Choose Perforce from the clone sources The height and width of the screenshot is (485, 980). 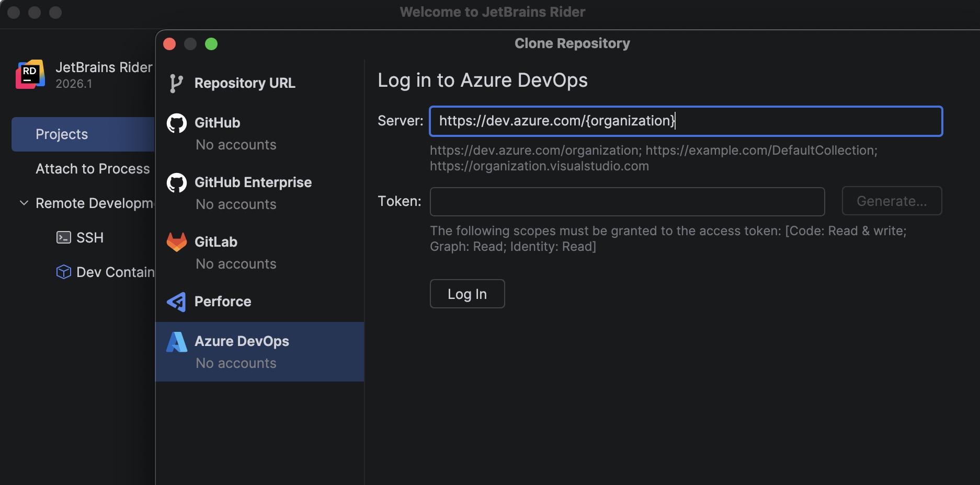[223, 302]
